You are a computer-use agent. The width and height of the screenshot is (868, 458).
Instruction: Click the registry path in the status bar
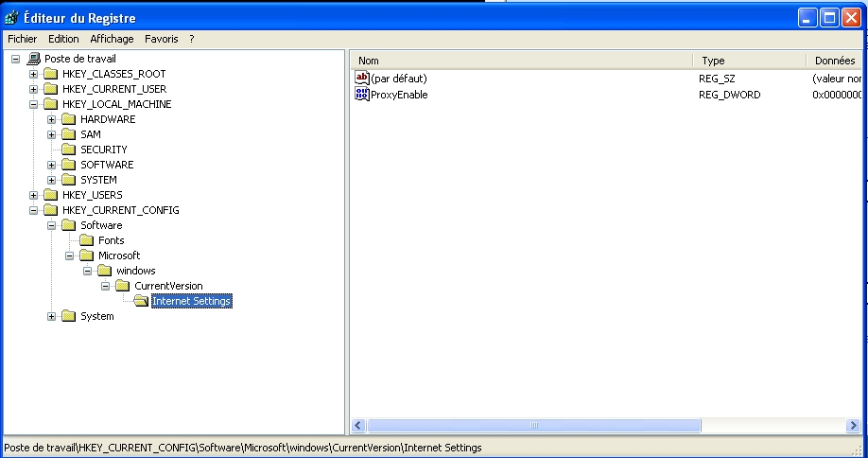[243, 448]
